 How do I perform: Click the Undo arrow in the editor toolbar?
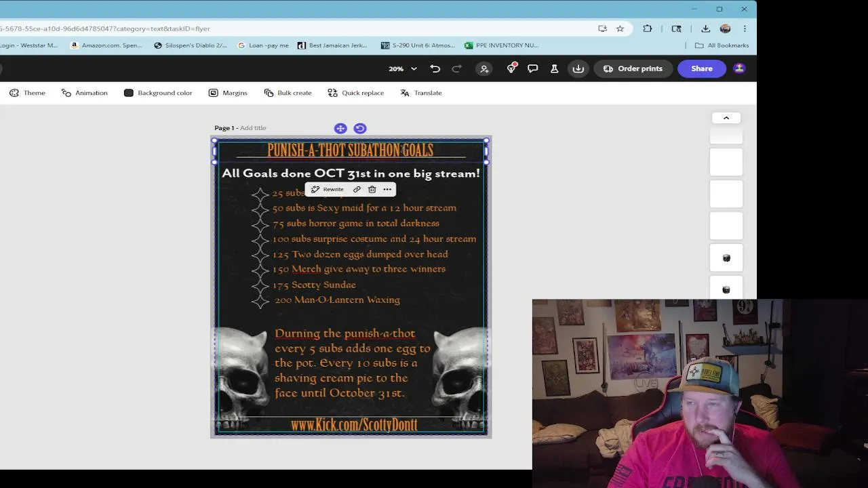[435, 68]
